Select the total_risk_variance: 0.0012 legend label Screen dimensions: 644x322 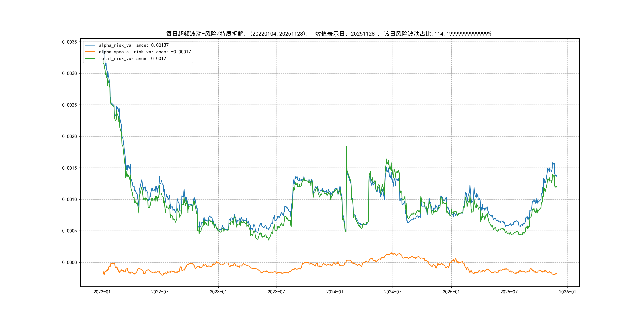click(x=132, y=58)
